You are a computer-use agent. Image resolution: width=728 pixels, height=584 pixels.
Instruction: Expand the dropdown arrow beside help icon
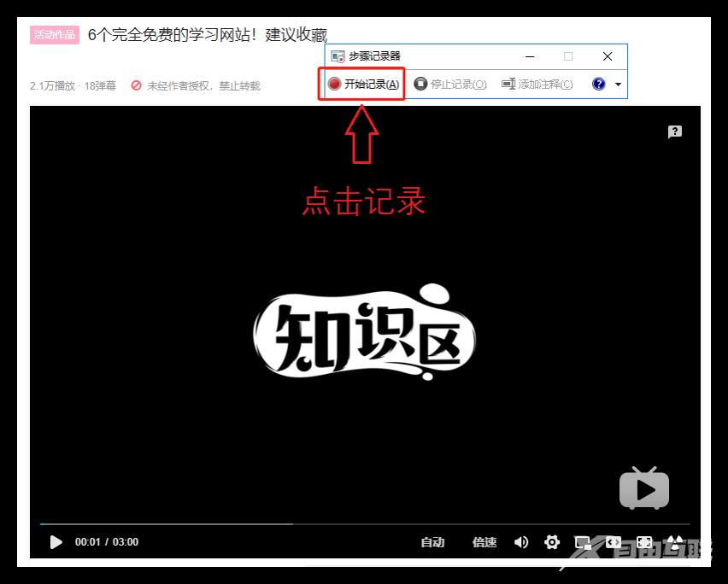pos(618,85)
